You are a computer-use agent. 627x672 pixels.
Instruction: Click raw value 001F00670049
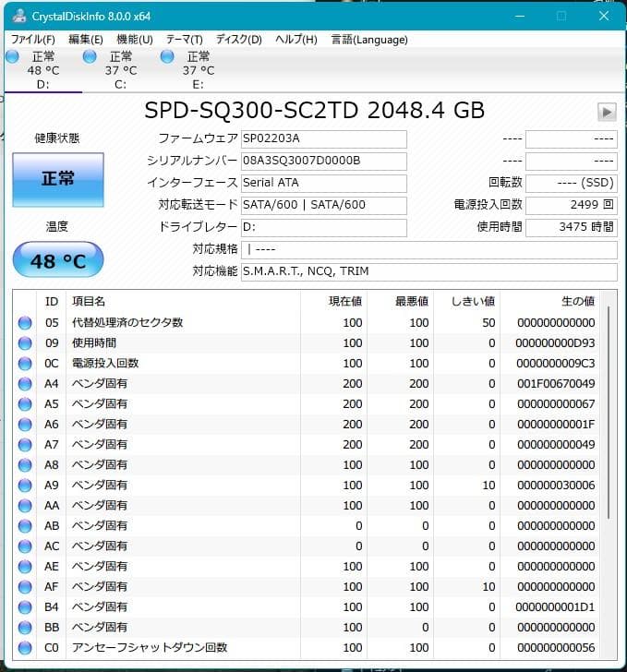(x=556, y=384)
